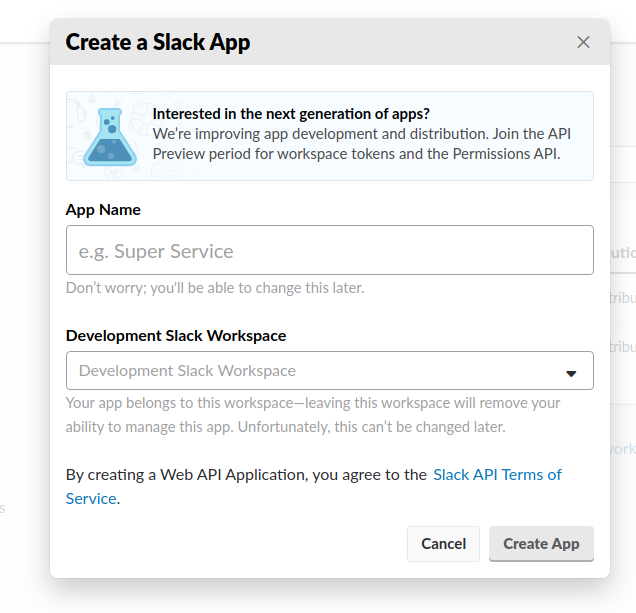Close the Create a Slack App dialog
This screenshot has width=636, height=613.
pos(583,42)
